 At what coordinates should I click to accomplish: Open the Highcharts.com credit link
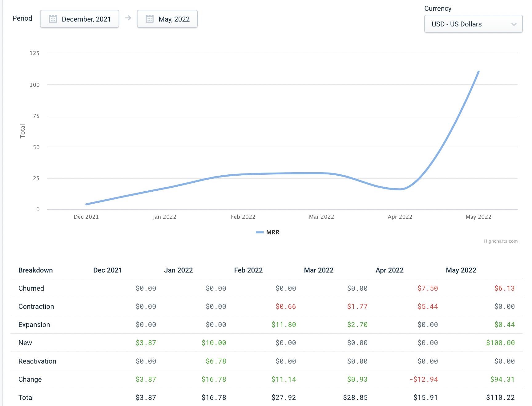pyautogui.click(x=501, y=241)
